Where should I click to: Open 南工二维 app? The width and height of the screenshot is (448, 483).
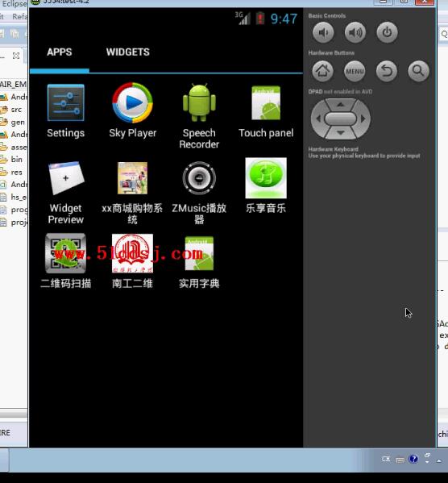coord(132,261)
